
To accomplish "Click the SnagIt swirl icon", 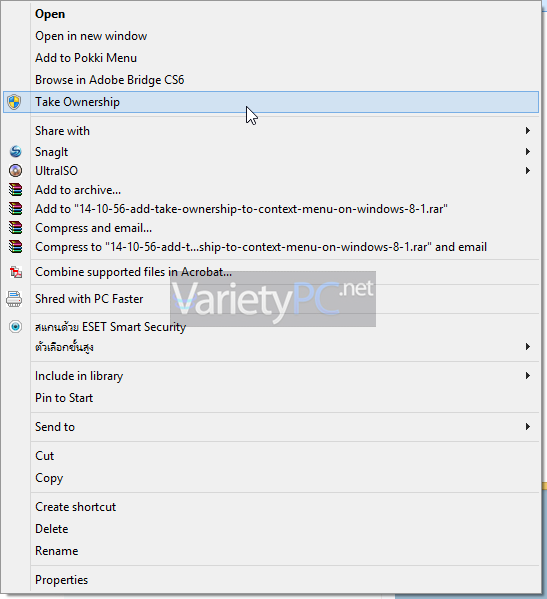I will (x=15, y=152).
